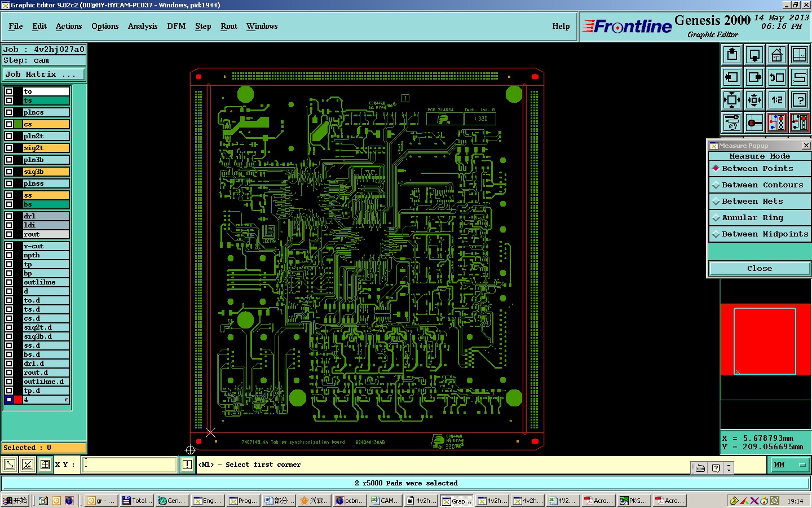Click the home view icon
Image resolution: width=812 pixels, height=508 pixels.
pyautogui.click(x=777, y=55)
